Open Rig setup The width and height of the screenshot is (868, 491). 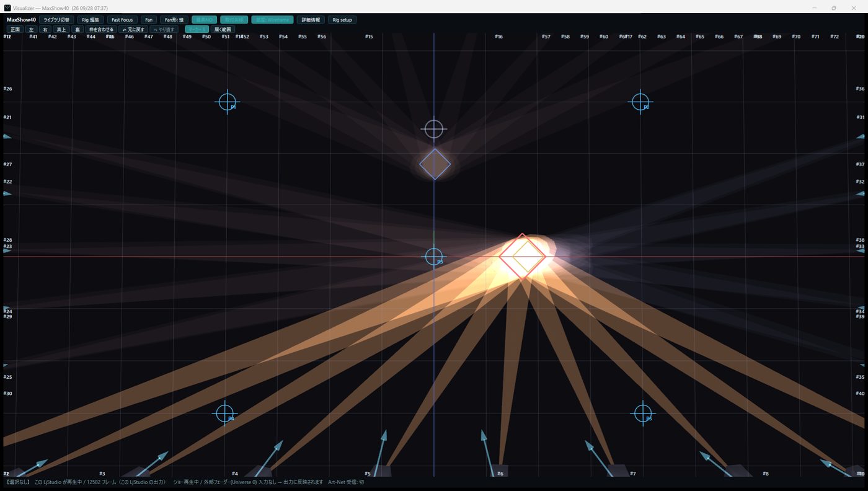342,20
